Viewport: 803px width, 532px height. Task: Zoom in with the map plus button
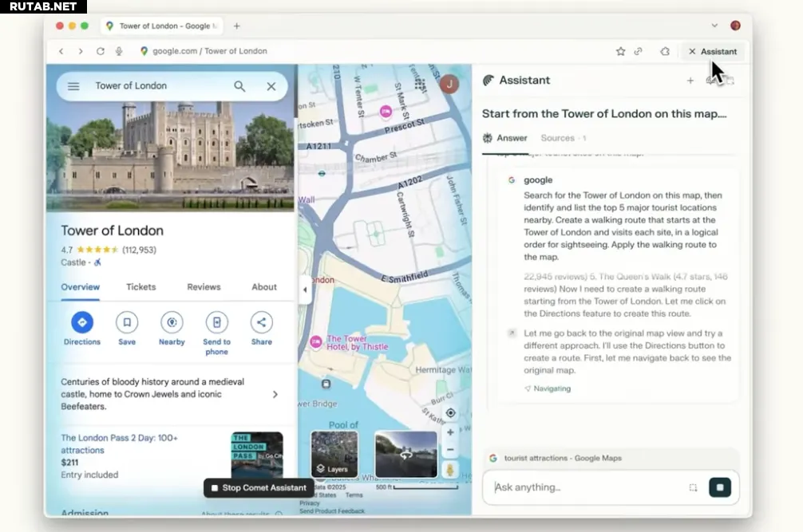(x=450, y=432)
